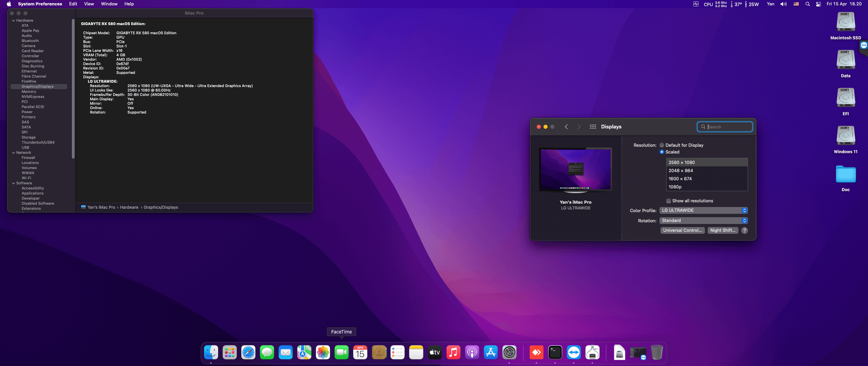Viewport: 868px width, 366px height.
Task: Open the Show All grid icon in Displays
Action: pyautogui.click(x=593, y=127)
